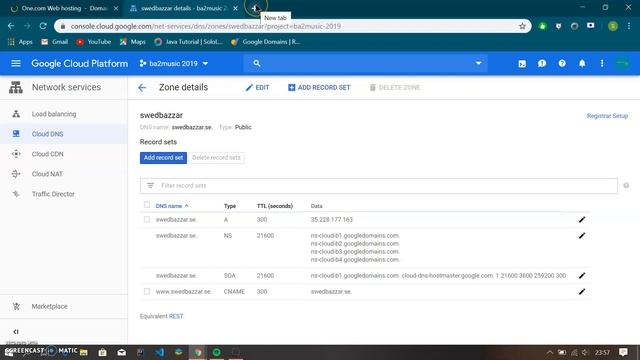Click the back arrow next to Zone details
Screen dimensions: 640x360
[x=142, y=87]
